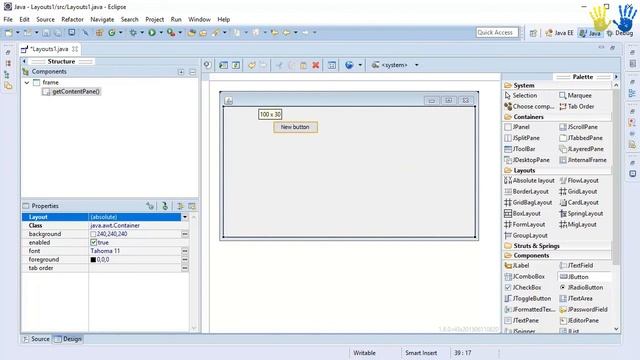Switch to the Design tab

coord(68,339)
